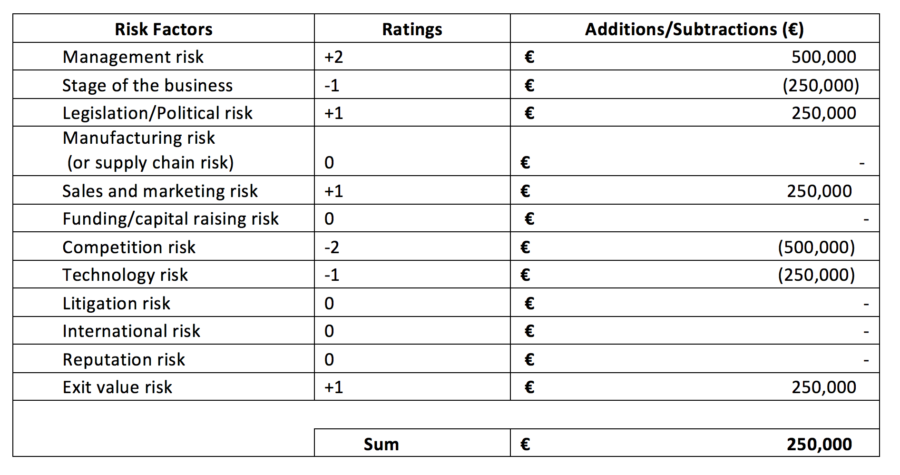The image size is (900, 475).
Task: Select the 500,000 amount for Management risk
Action: (823, 57)
